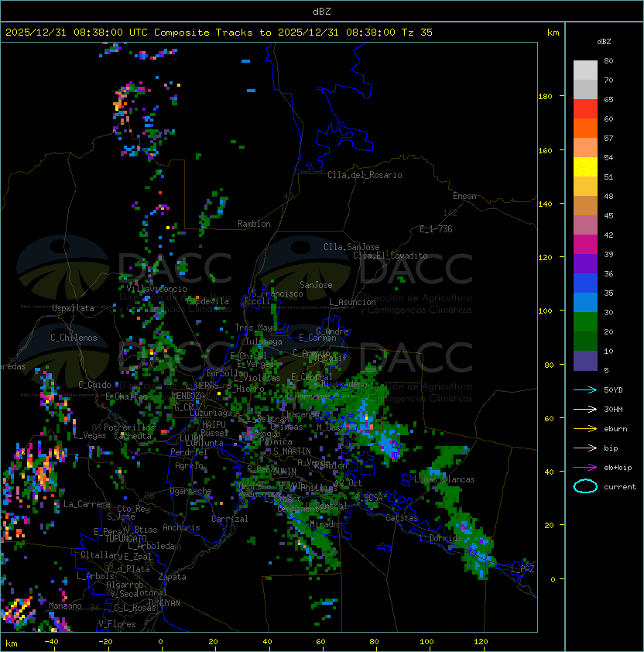Click the Clla.del_Rosario label
644x652 pixels.
point(365,175)
